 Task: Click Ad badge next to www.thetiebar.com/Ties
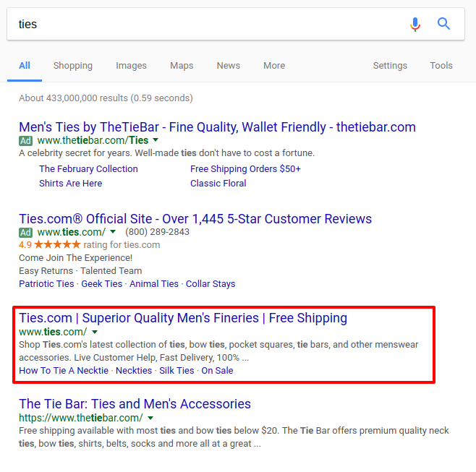26,141
